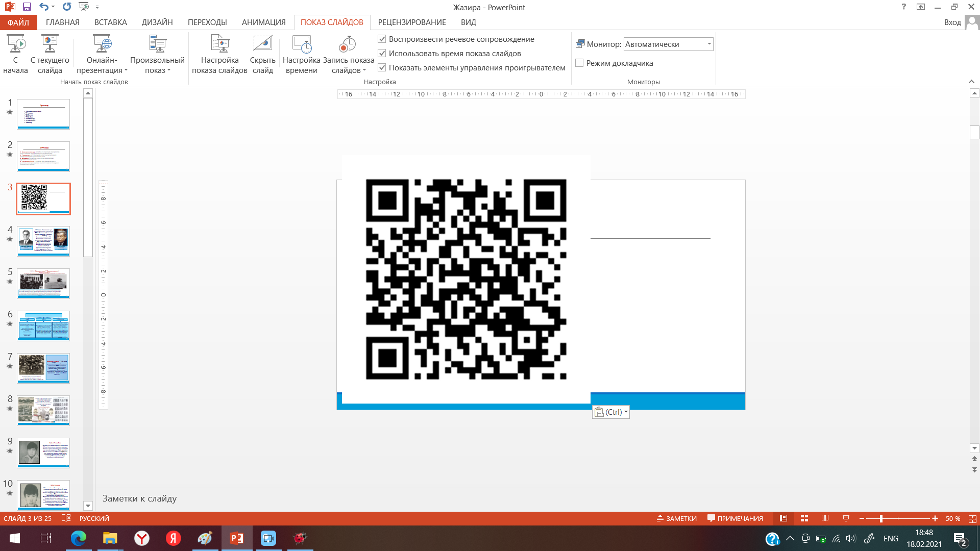Click Примечания button in status bar

tap(735, 518)
